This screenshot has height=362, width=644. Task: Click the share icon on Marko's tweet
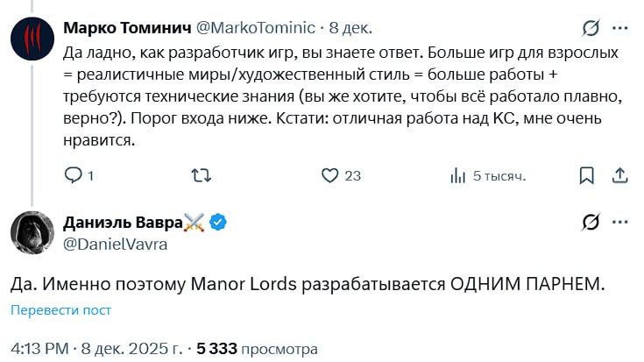pos(618,175)
